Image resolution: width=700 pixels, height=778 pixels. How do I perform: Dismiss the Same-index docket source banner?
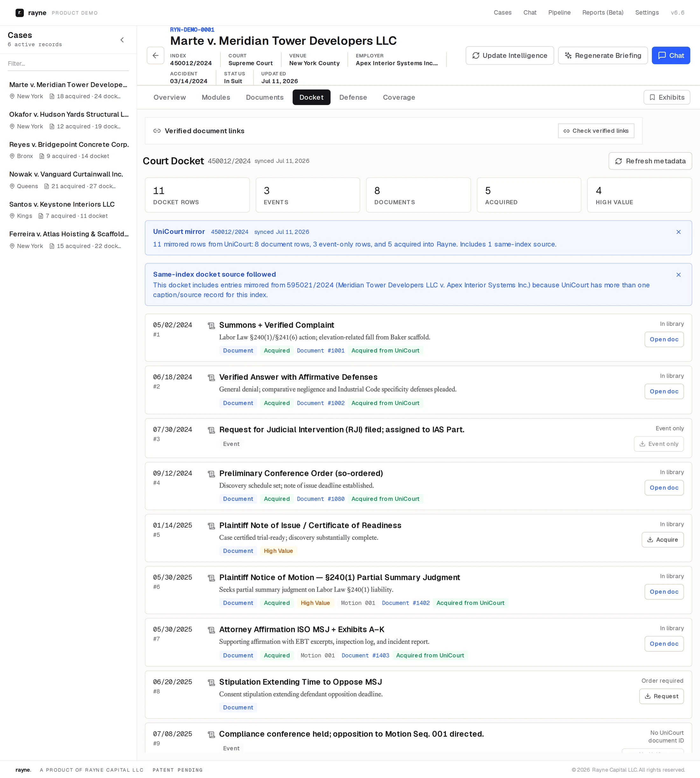click(678, 275)
